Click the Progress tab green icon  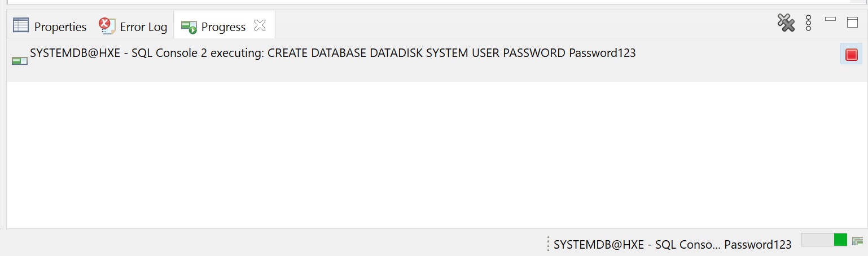[x=188, y=27]
